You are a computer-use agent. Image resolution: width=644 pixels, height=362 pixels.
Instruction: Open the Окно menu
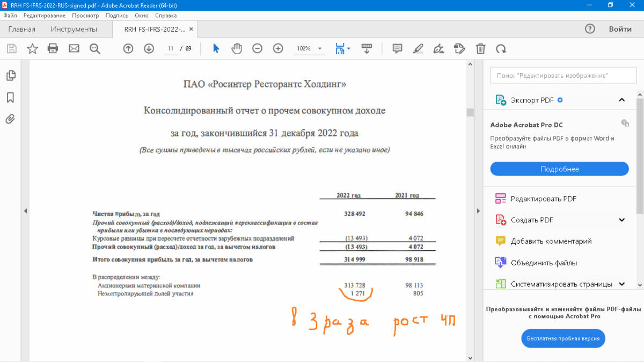142,16
